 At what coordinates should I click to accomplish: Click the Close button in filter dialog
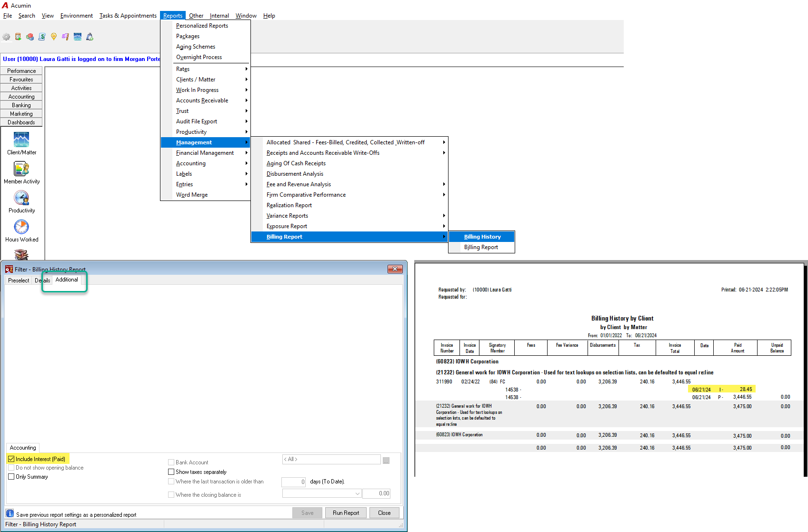coord(384,513)
